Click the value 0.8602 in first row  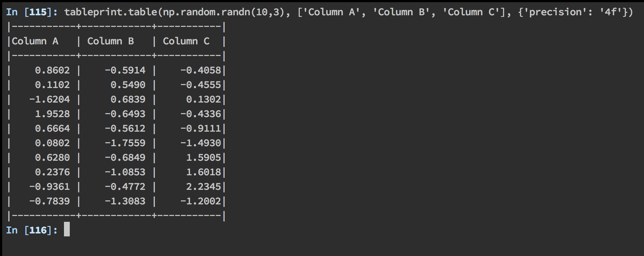tap(52, 70)
